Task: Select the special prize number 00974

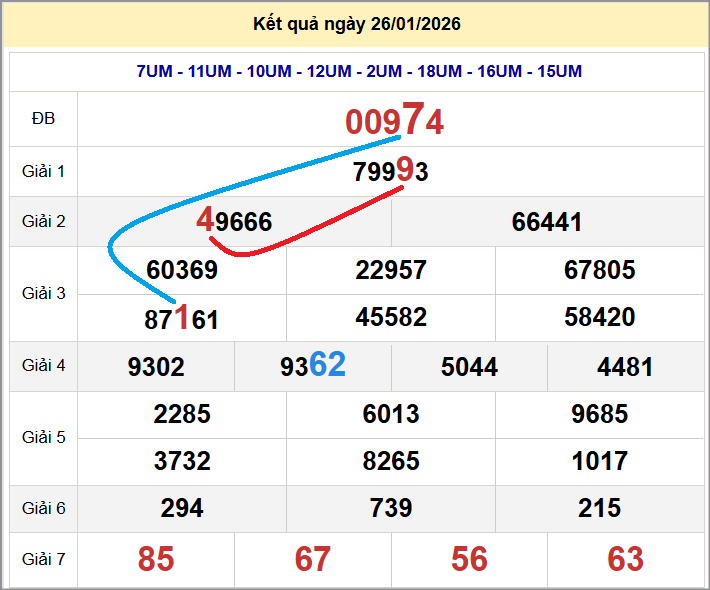Action: point(394,121)
